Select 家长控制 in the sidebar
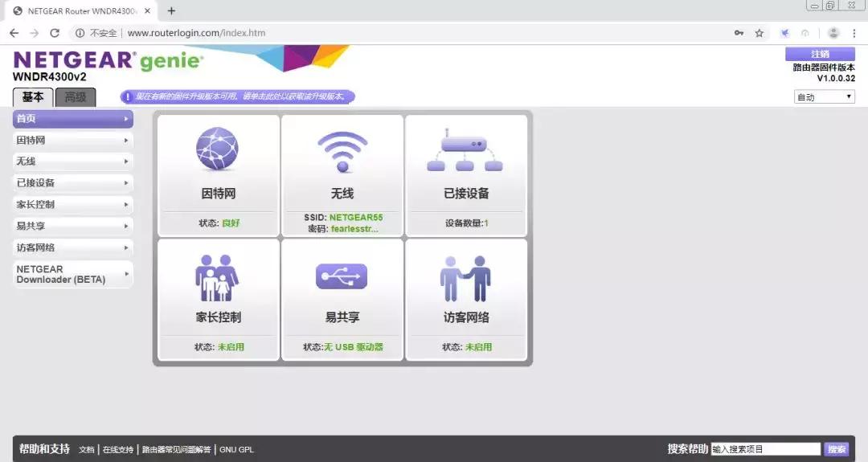Screen dimensions: 868x462 click(73, 204)
